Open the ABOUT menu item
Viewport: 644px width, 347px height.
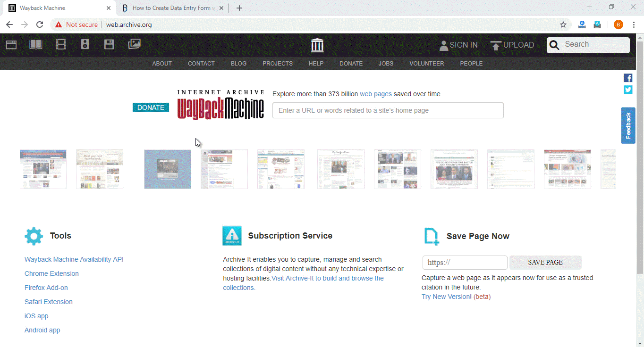[x=162, y=64]
